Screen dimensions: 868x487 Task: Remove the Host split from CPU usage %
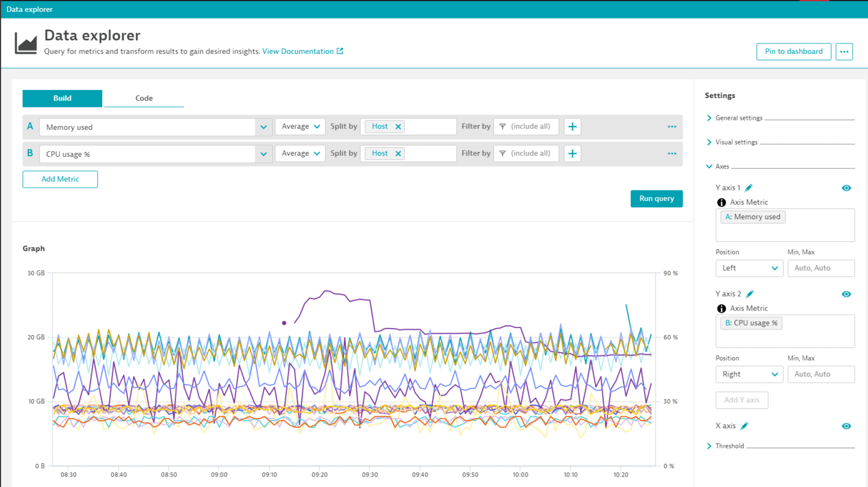point(397,153)
